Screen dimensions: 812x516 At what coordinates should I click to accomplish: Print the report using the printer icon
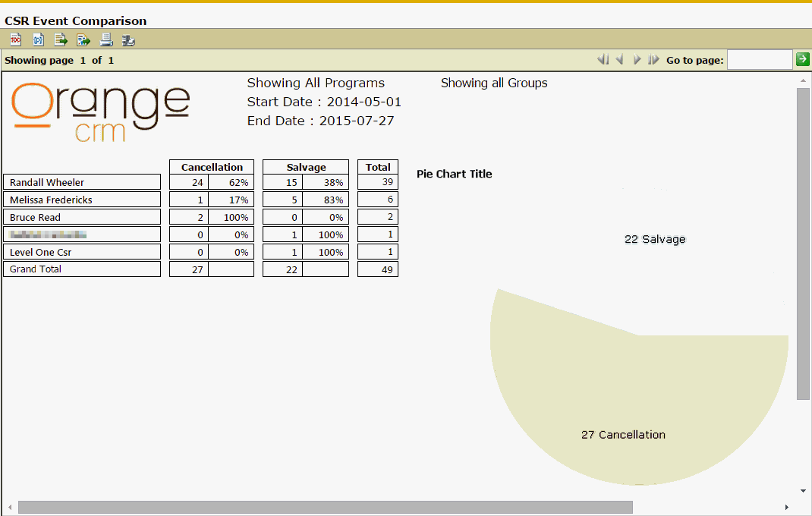(x=106, y=40)
